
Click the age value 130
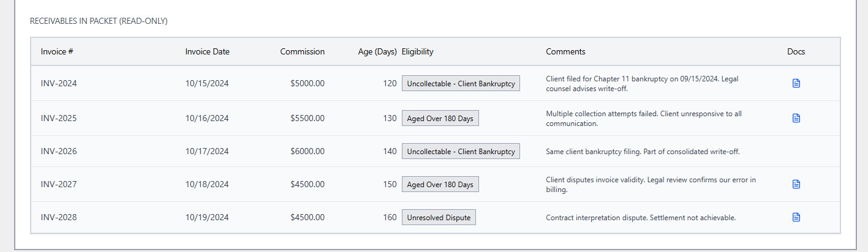[x=390, y=118]
